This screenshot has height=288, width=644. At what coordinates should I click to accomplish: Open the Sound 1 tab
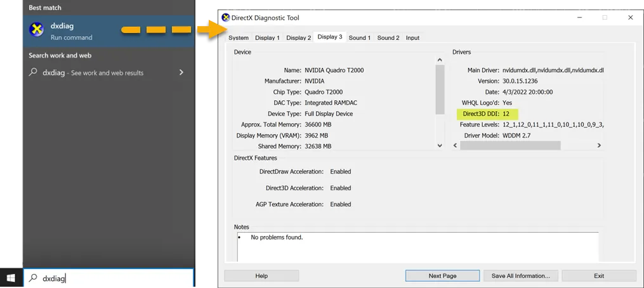click(x=360, y=38)
